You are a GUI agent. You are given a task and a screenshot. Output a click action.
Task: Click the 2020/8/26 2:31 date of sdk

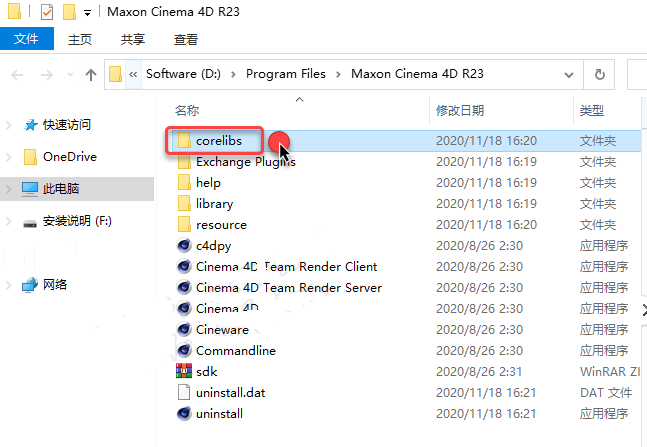click(x=479, y=371)
